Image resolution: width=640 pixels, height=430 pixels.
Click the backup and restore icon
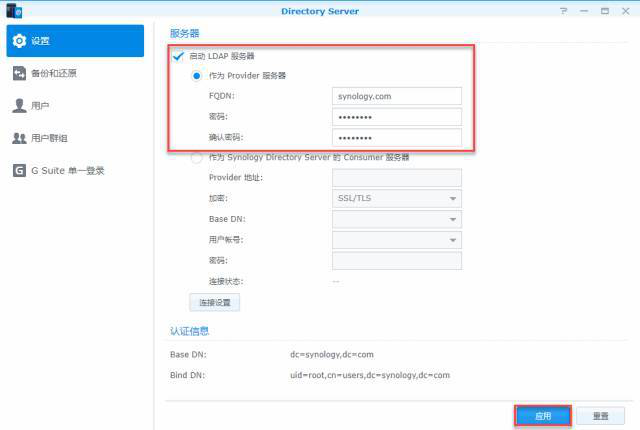pyautogui.click(x=19, y=73)
